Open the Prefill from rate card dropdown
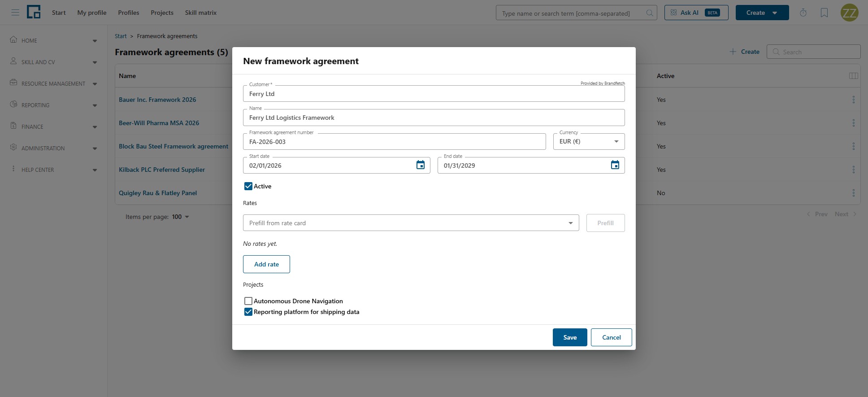 (x=411, y=223)
